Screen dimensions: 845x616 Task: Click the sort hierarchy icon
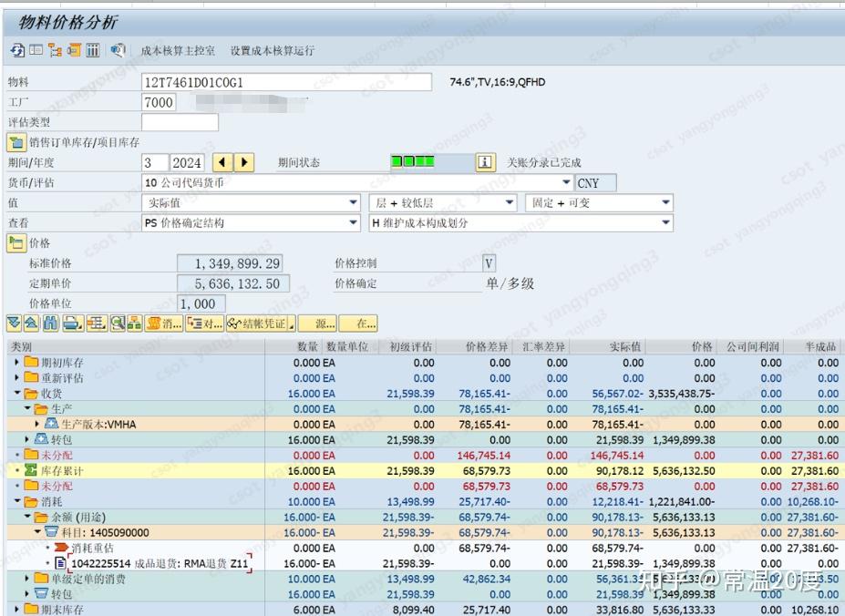[57, 51]
